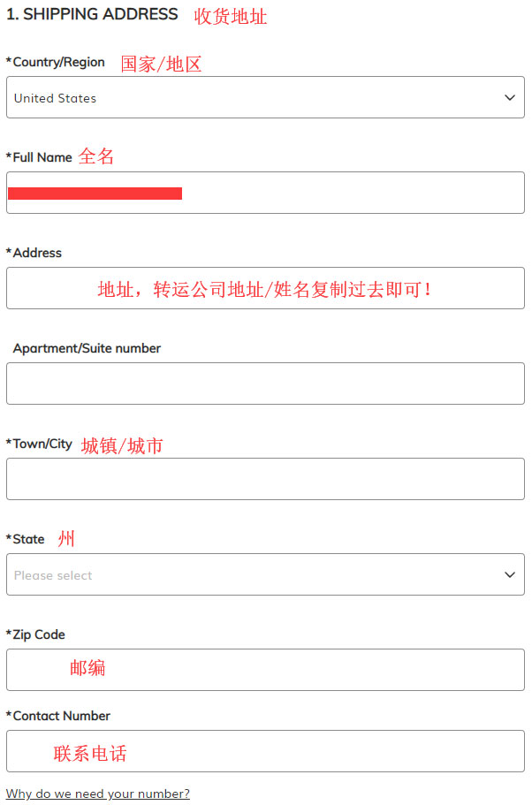This screenshot has width=532, height=805.
Task: Click the Contact Number input field
Action: (265, 752)
